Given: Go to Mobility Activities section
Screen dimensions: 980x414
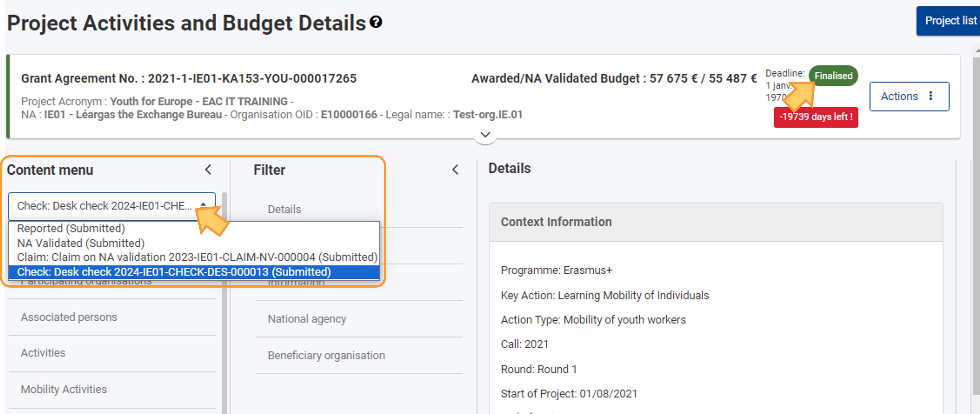Looking at the screenshot, I should point(64,389).
